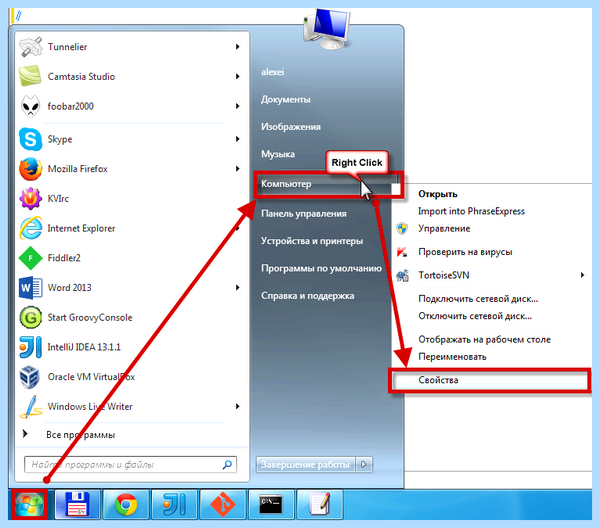Open the command prompt taskbar icon
The height and width of the screenshot is (528, 600).
coord(271,505)
